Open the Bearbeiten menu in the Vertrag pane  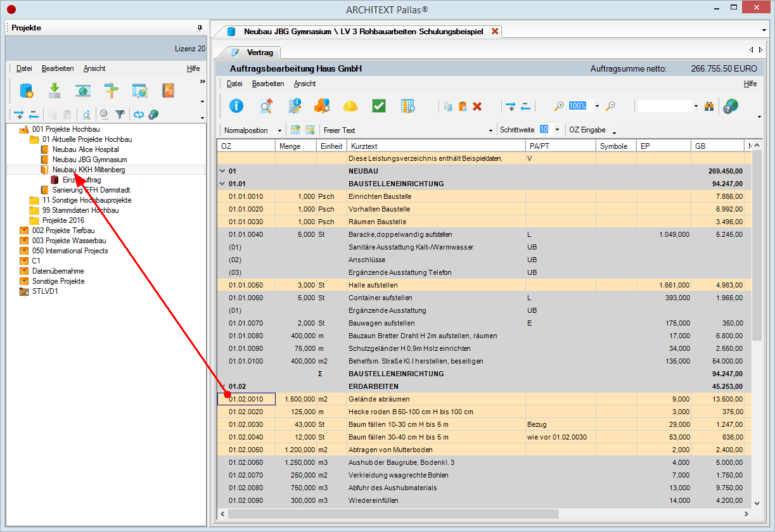(268, 84)
